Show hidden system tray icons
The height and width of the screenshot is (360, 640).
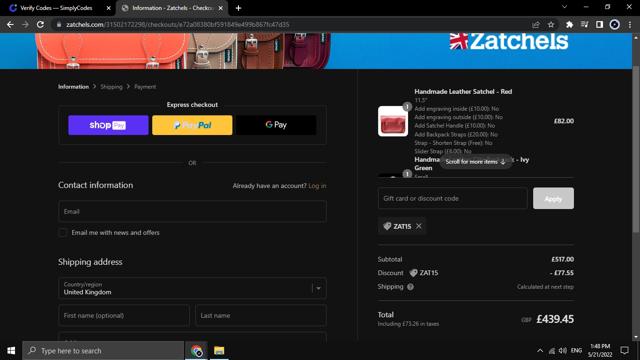point(540,351)
